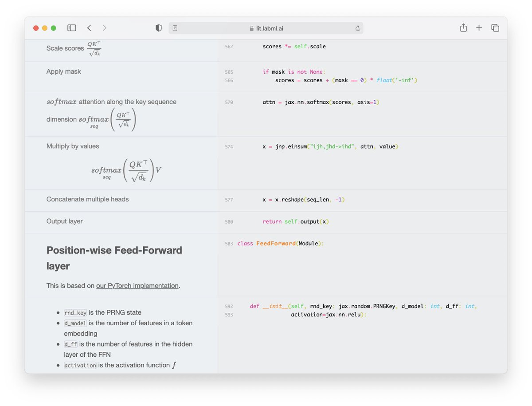This screenshot has width=532, height=406.
Task: Click the 'rnd_key' inline code label
Action: (75, 312)
